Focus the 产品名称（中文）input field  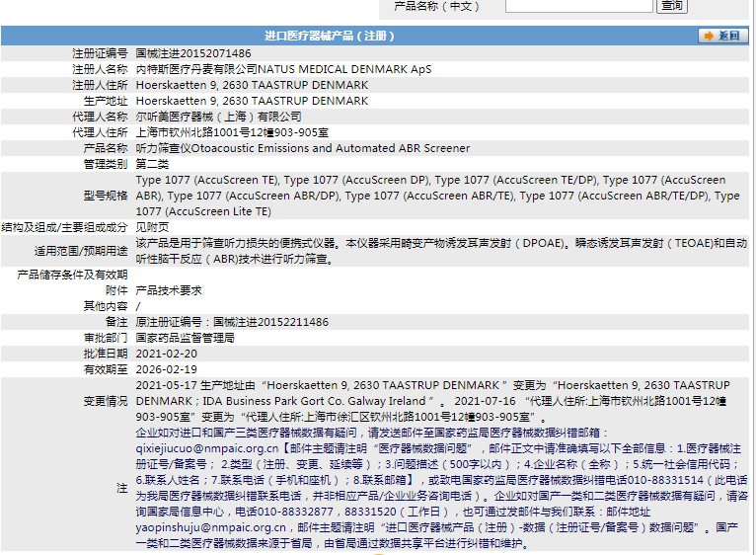578,6
